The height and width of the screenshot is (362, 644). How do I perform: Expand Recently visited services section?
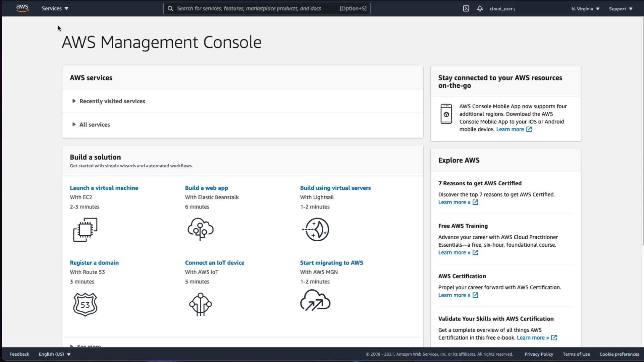point(112,101)
